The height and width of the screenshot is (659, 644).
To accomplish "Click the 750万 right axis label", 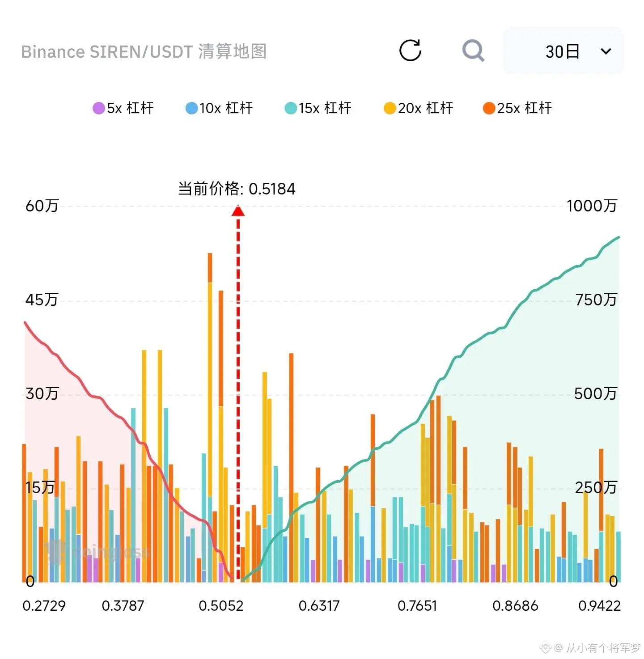I will tap(596, 300).
